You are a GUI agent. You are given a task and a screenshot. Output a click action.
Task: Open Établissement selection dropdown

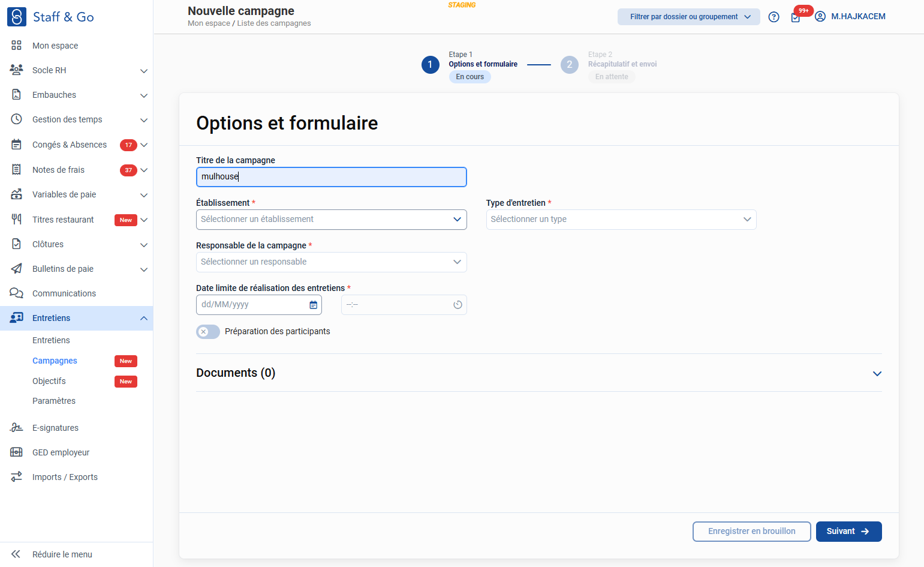point(332,220)
